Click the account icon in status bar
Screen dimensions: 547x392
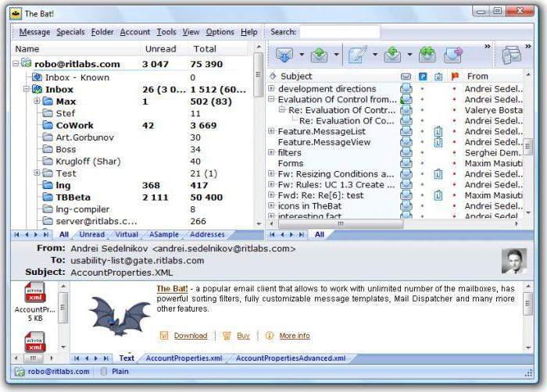tap(20, 372)
